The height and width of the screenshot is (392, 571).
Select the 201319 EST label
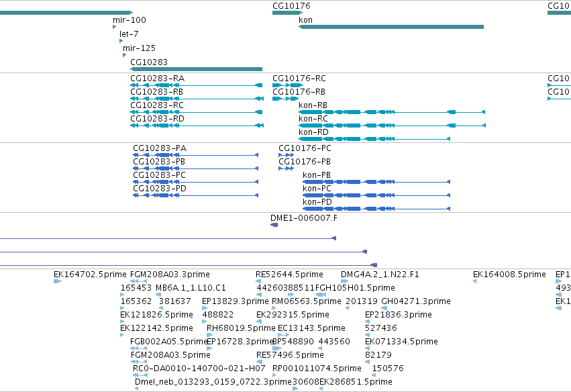pyautogui.click(x=361, y=301)
